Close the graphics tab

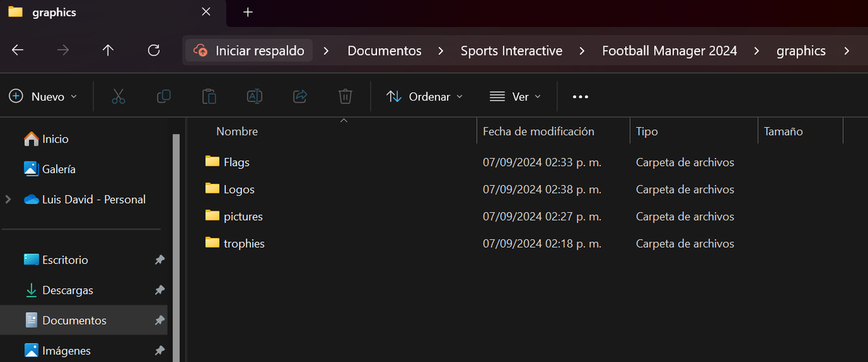206,12
